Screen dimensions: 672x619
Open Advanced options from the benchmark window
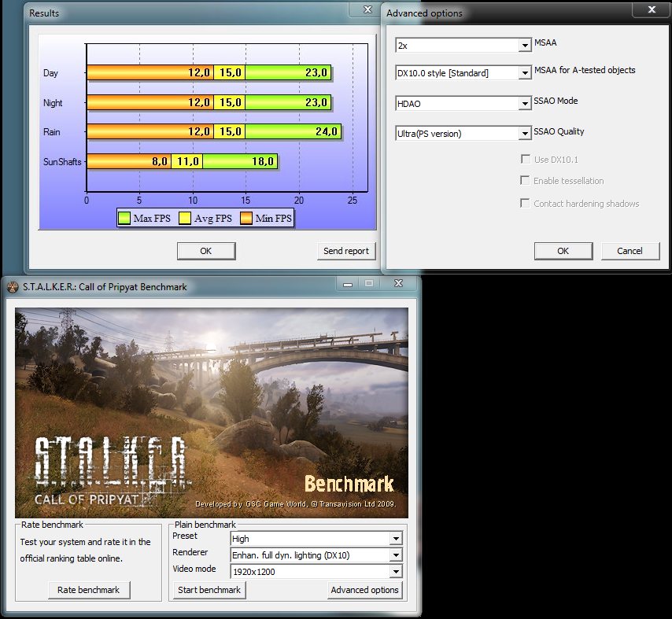coord(364,590)
